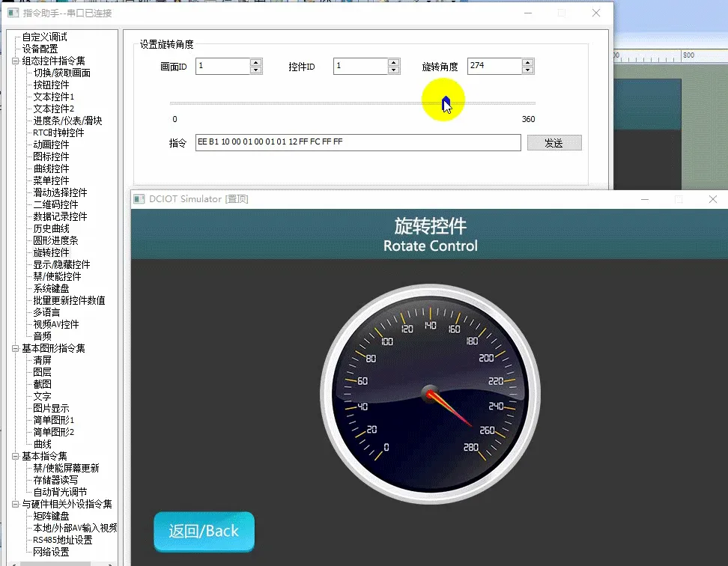The width and height of the screenshot is (728, 566).
Task: Collapse the 基本指令集 tree node
Action: [x=15, y=457]
